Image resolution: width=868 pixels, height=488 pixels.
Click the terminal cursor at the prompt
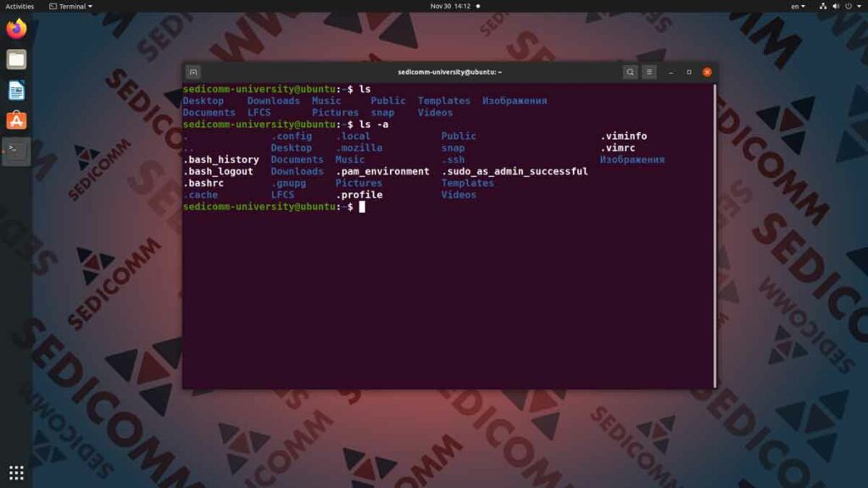[362, 207]
